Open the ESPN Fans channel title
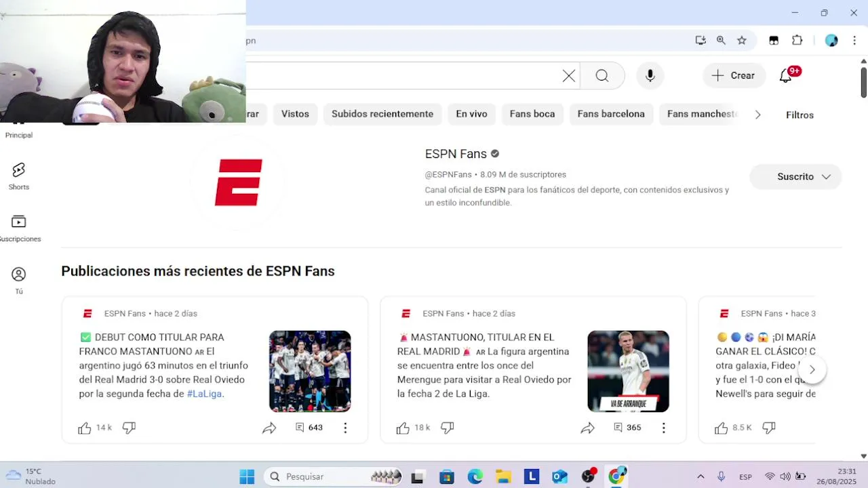The height and width of the screenshot is (488, 868). 456,154
